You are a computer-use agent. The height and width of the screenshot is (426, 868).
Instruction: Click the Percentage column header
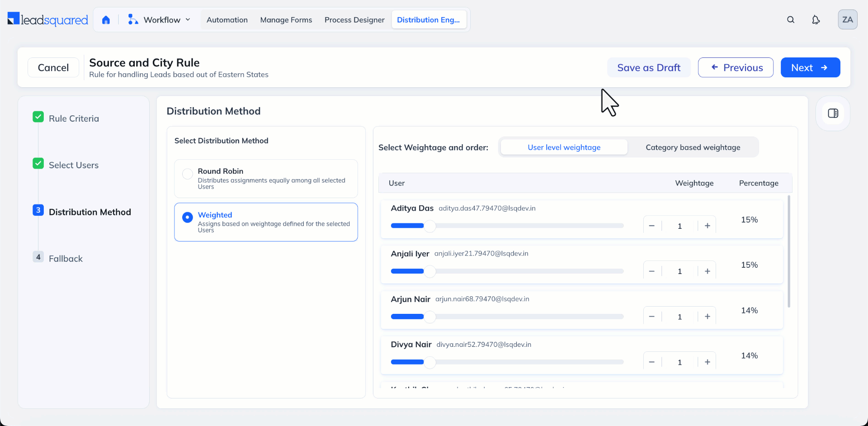759,183
